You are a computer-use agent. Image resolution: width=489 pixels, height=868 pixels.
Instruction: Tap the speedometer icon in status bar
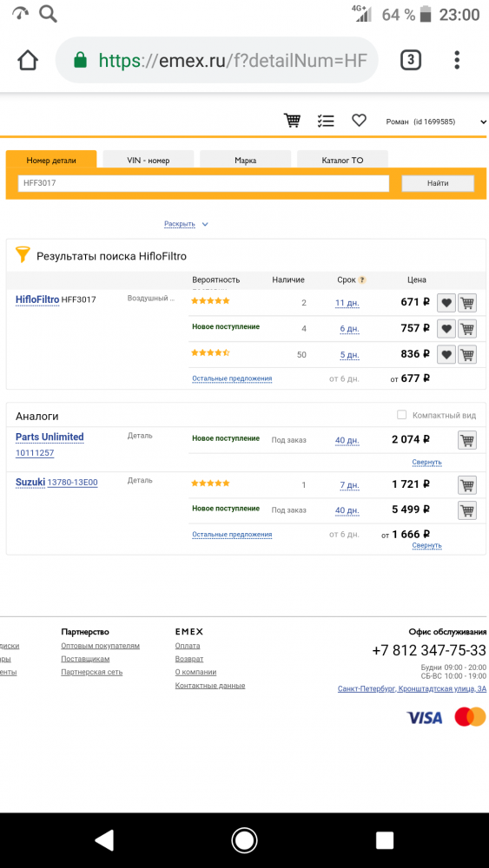point(20,14)
